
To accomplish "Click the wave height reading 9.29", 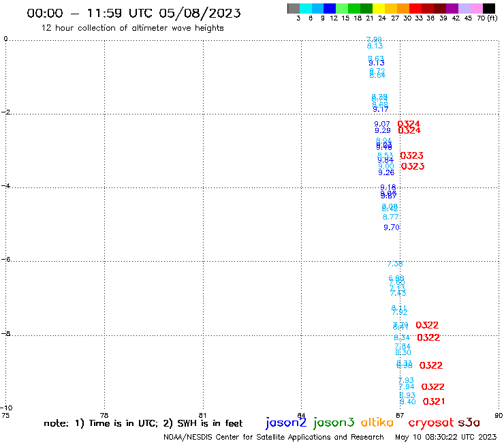I will [383, 131].
